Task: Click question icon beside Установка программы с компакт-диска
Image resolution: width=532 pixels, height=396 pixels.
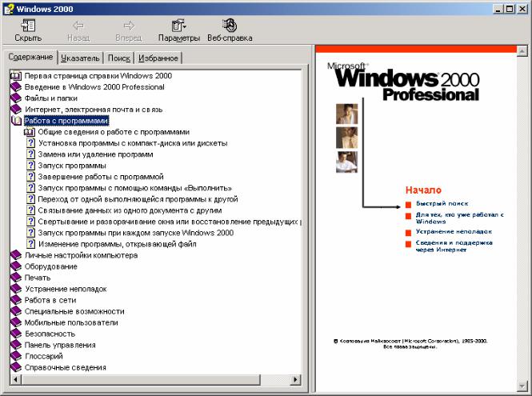Action: click(31, 143)
